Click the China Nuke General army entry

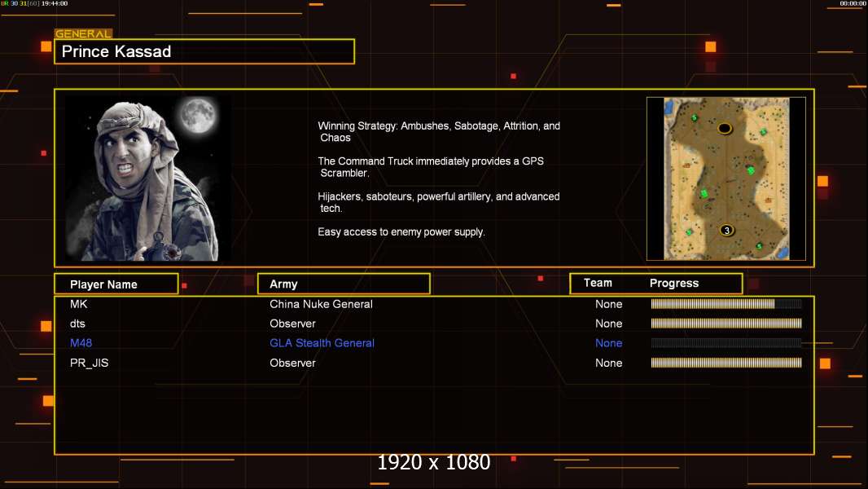pos(321,304)
